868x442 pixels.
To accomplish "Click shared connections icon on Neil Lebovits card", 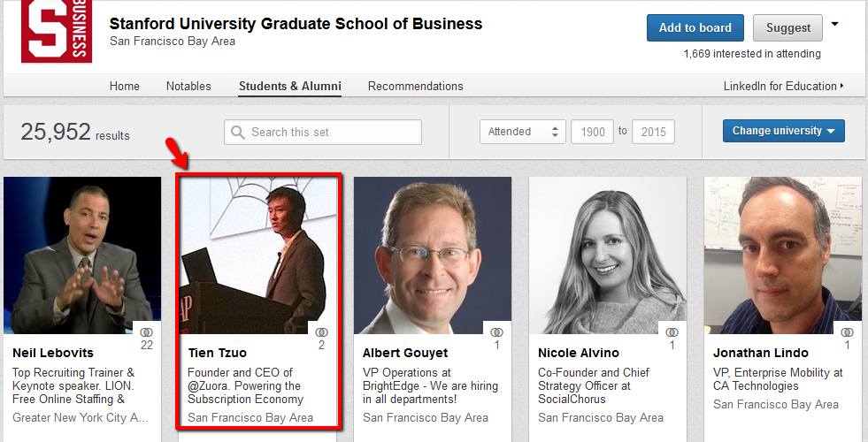I will pyautogui.click(x=146, y=331).
